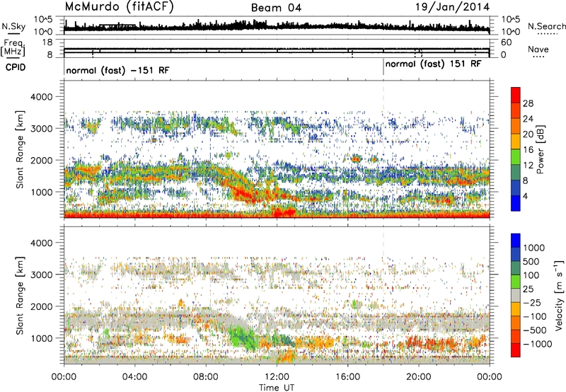Pick Power colorbar segment between 4 and 8
Screen dimensions: 566x392
516,188
